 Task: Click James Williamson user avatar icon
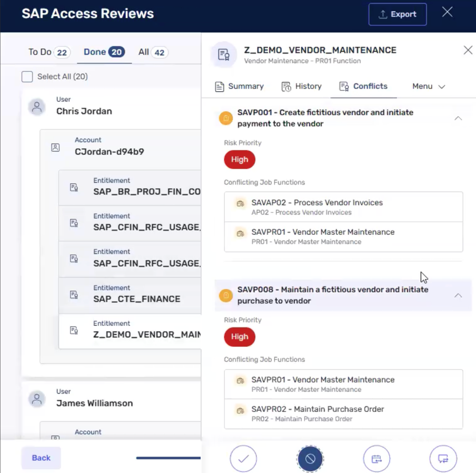point(37,399)
